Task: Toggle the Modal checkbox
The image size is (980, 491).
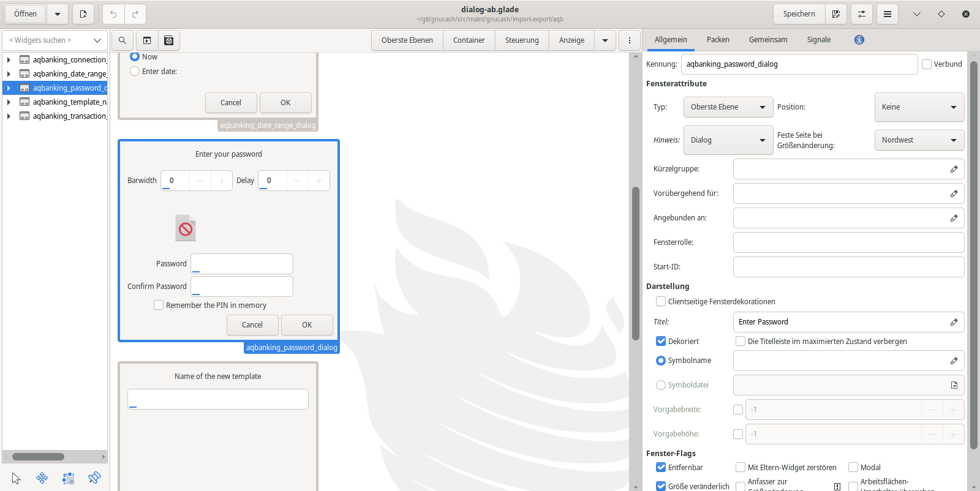Action: coord(853,467)
